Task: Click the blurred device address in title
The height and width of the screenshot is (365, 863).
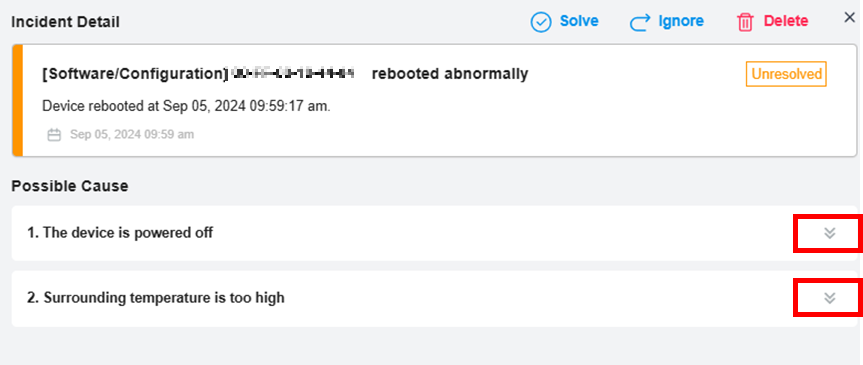Action: coord(293,73)
